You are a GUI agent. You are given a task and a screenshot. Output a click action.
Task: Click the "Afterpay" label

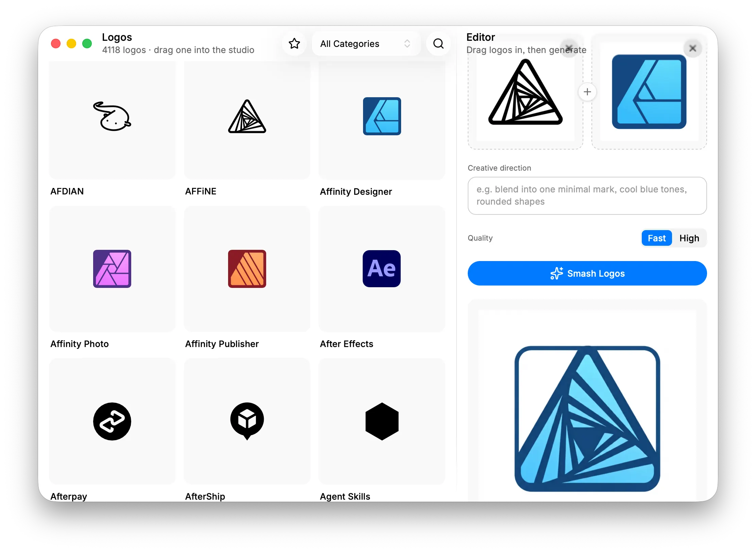coord(69,497)
